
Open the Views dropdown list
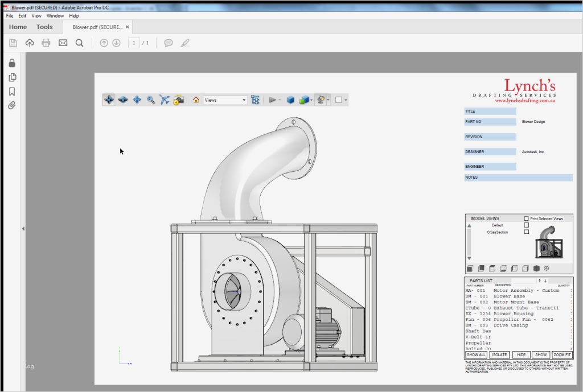click(225, 100)
